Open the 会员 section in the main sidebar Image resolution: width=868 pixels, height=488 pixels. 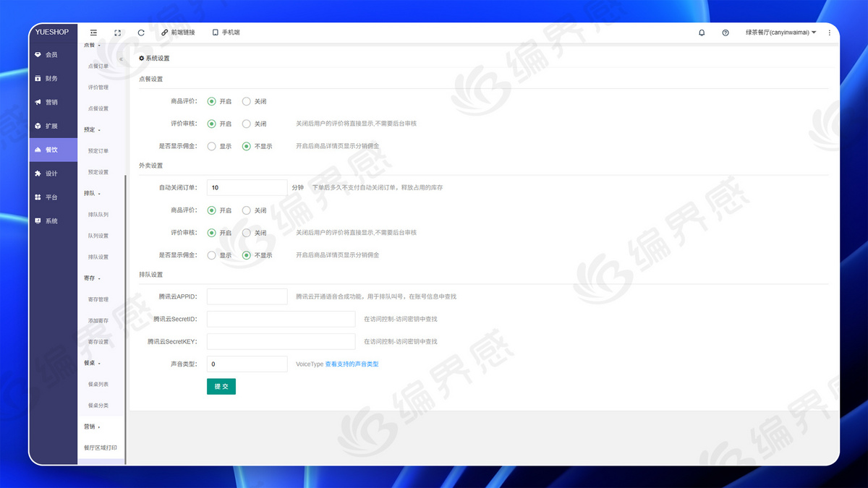pyautogui.click(x=53, y=54)
